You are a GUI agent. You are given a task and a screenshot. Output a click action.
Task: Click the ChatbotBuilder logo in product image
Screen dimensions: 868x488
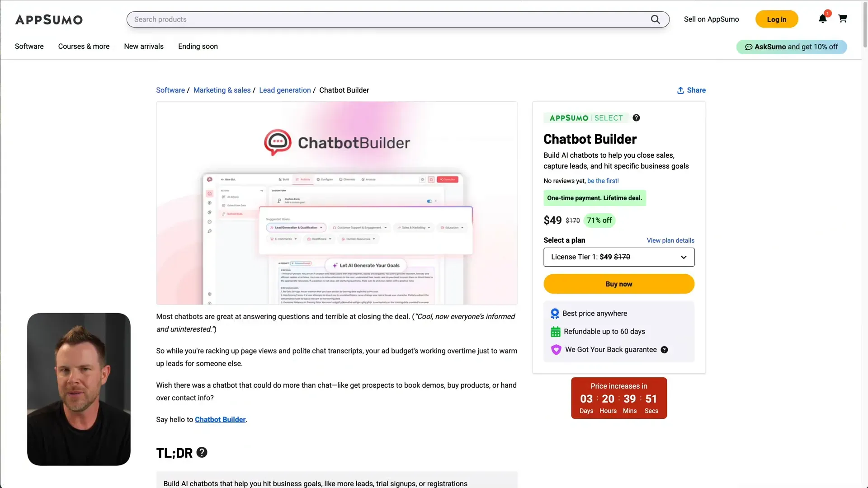(337, 143)
